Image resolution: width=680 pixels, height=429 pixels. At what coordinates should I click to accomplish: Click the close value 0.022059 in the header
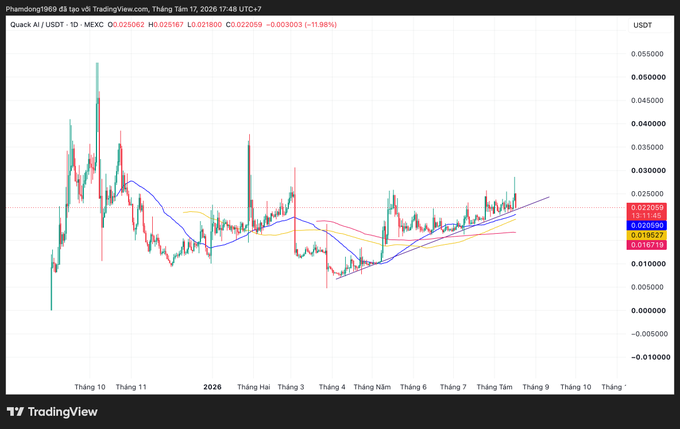(246, 25)
